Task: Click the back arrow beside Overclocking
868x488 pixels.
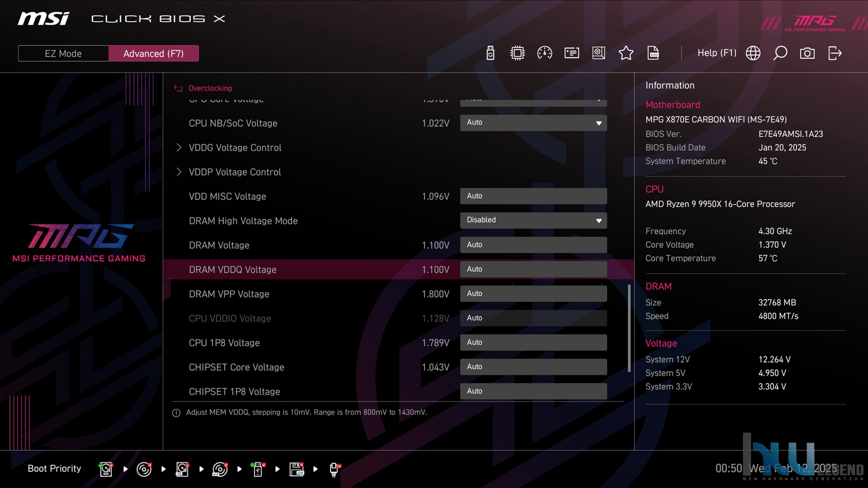Action: [178, 88]
